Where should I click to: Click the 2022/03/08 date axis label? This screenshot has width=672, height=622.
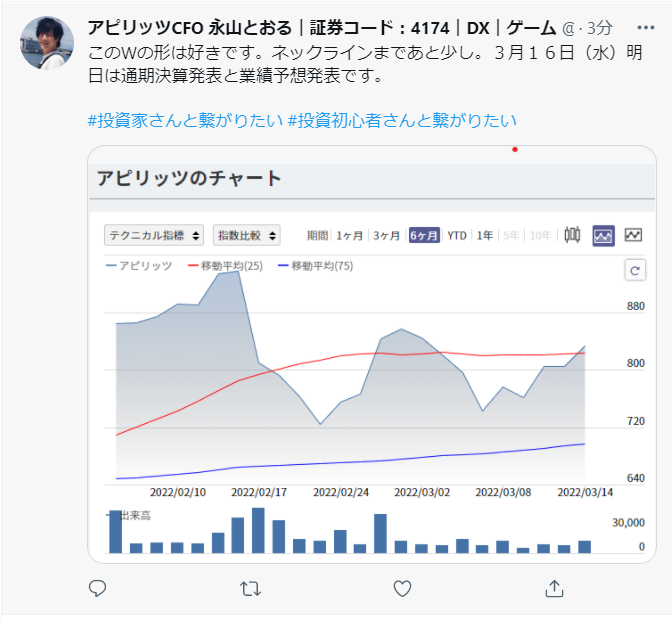pos(503,492)
